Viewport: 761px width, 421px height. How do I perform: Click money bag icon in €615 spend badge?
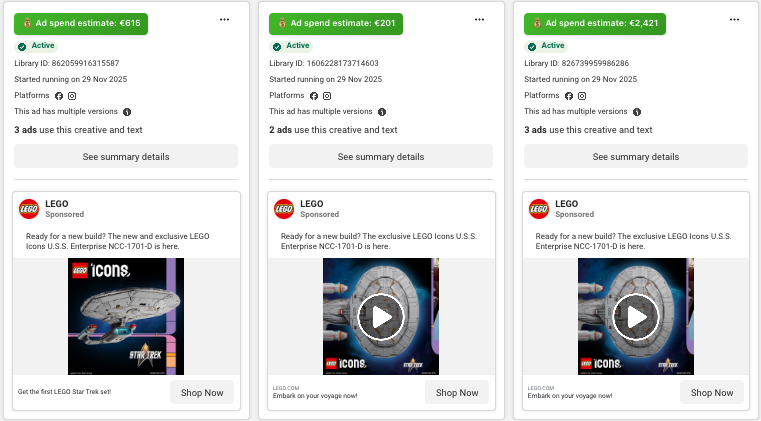(x=27, y=23)
